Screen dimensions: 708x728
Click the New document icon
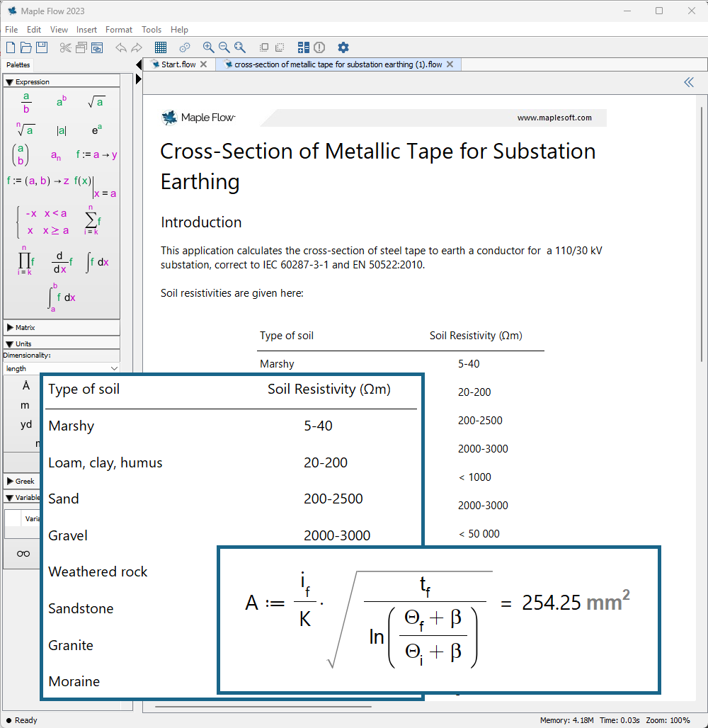click(11, 47)
